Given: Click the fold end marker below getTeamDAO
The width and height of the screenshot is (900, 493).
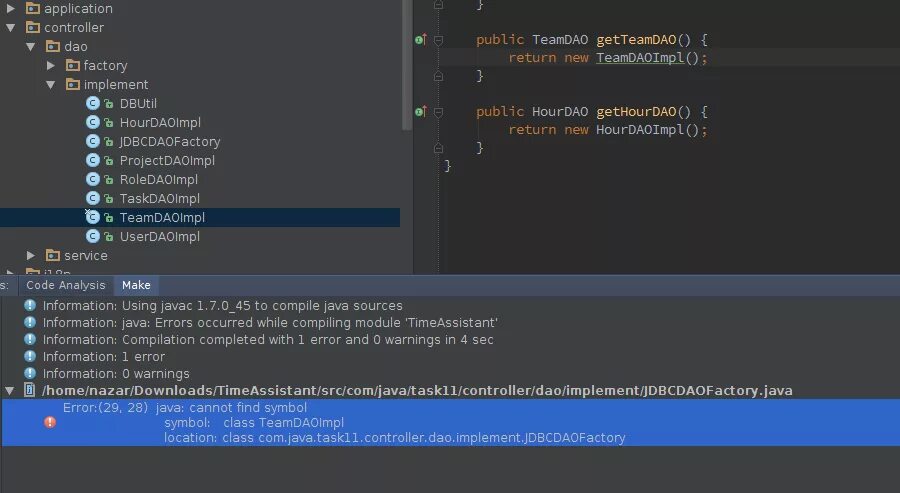Looking at the screenshot, I should coord(439,76).
